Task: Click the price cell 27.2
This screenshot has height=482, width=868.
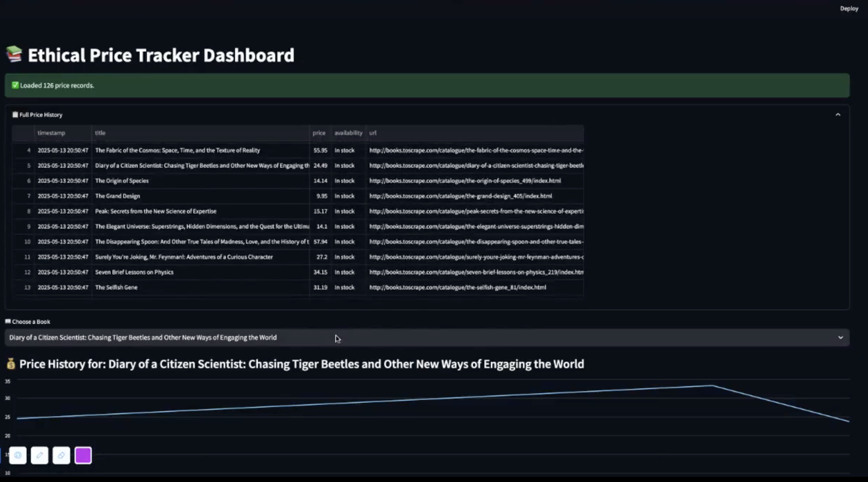Action: click(320, 257)
